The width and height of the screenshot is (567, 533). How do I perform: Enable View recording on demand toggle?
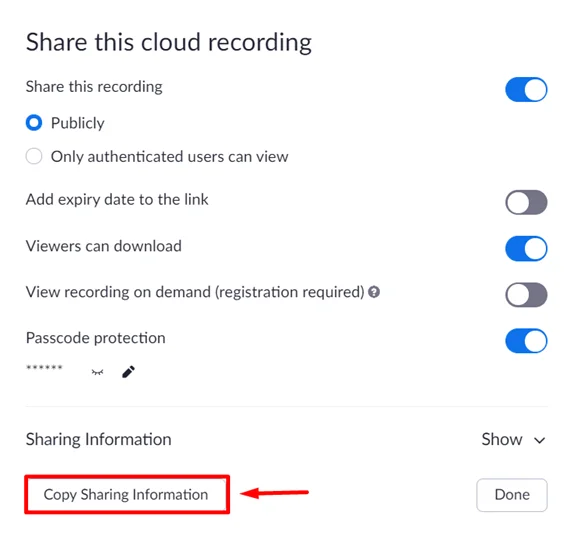point(526,295)
